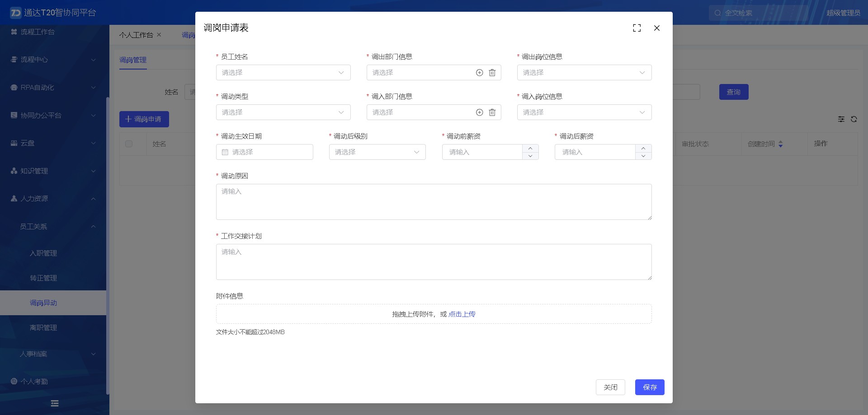Screen dimensions: 868x415
Task: Select 调岗异动 in the sidebar
Action: pos(53,303)
